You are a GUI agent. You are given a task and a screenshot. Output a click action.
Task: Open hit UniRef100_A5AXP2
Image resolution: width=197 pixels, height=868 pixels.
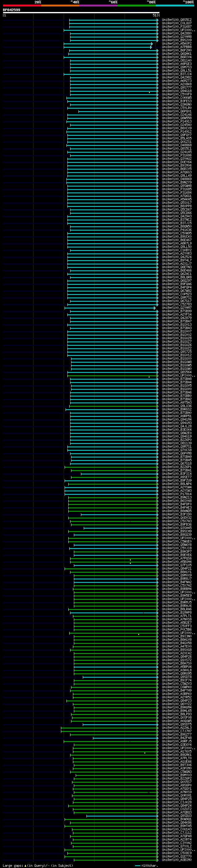point(176,43)
